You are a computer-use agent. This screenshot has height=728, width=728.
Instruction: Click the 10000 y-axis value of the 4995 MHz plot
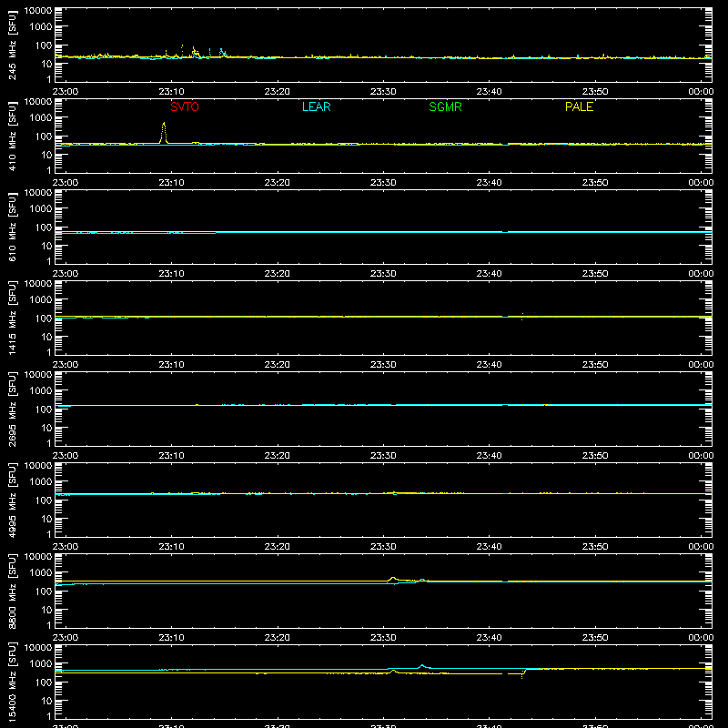38,466
